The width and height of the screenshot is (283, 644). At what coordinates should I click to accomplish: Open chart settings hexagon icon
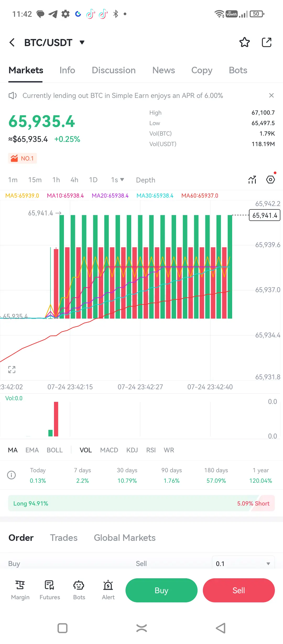pyautogui.click(x=270, y=180)
